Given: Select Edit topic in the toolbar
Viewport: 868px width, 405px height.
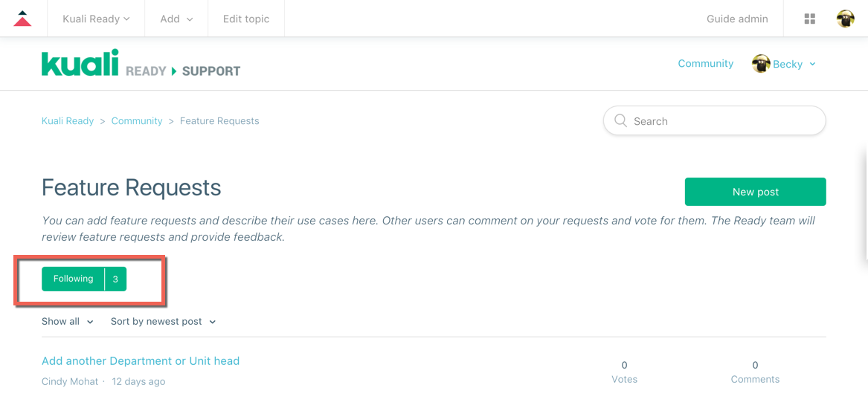Looking at the screenshot, I should pos(246,19).
